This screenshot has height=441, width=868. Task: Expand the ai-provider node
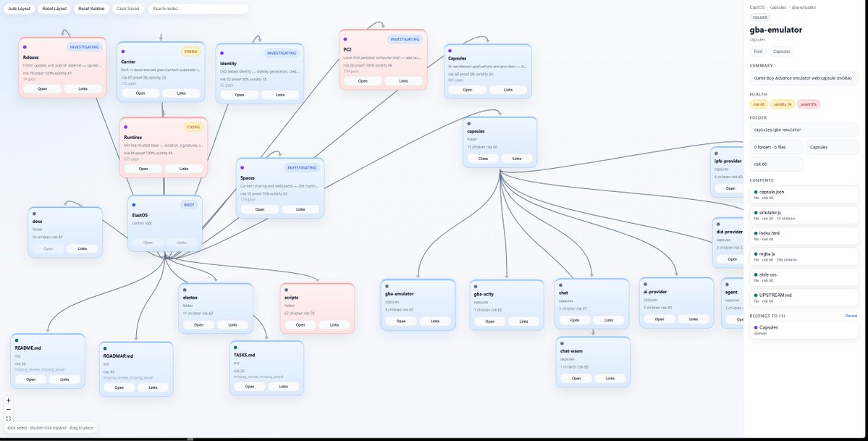point(660,319)
